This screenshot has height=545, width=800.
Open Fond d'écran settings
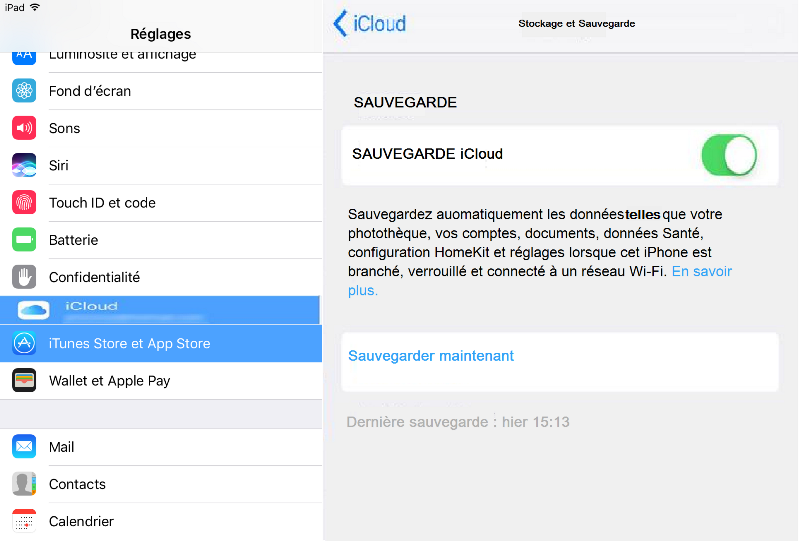pyautogui.click(x=161, y=91)
